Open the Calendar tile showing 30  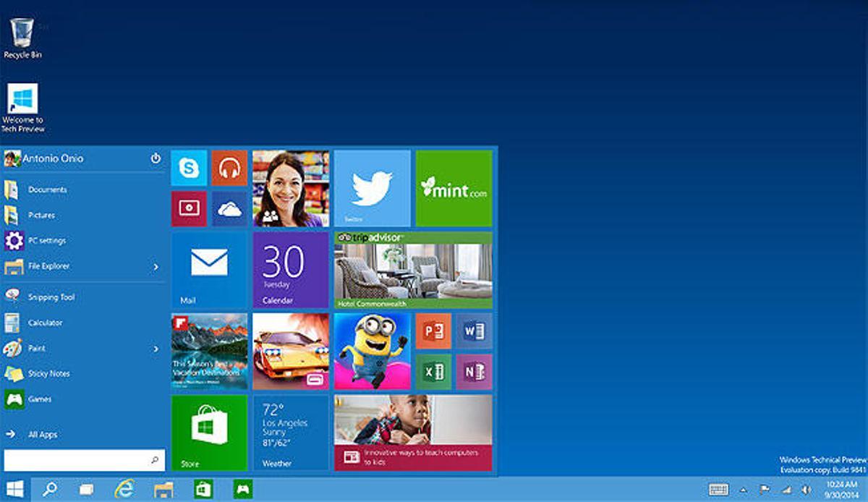pos(291,270)
